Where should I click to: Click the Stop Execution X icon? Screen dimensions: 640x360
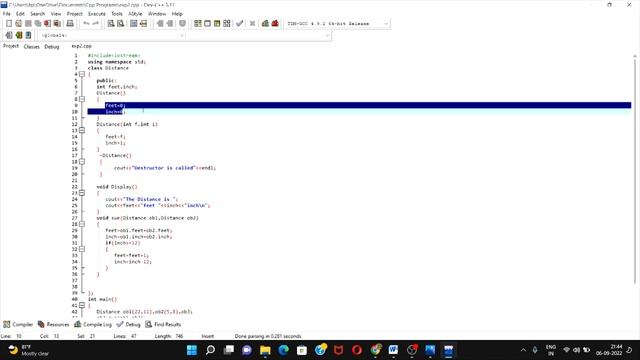pos(253,24)
